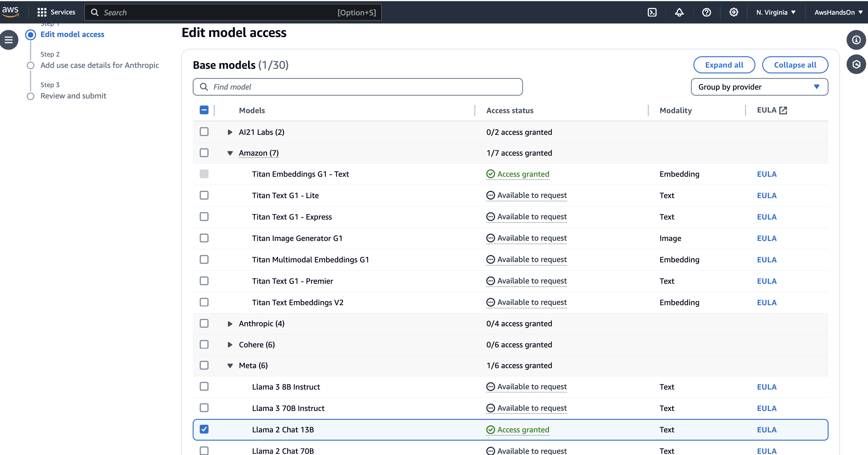Click the Find model search input field
The width and height of the screenshot is (868, 455).
click(358, 87)
